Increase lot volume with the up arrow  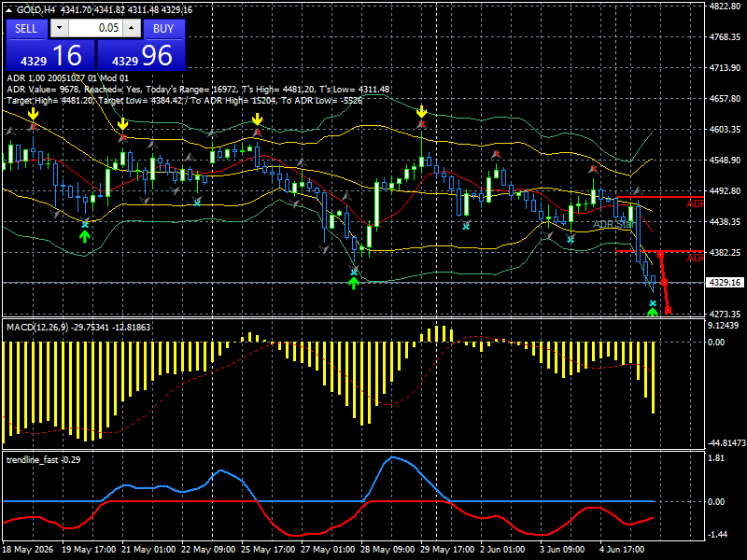(132, 28)
